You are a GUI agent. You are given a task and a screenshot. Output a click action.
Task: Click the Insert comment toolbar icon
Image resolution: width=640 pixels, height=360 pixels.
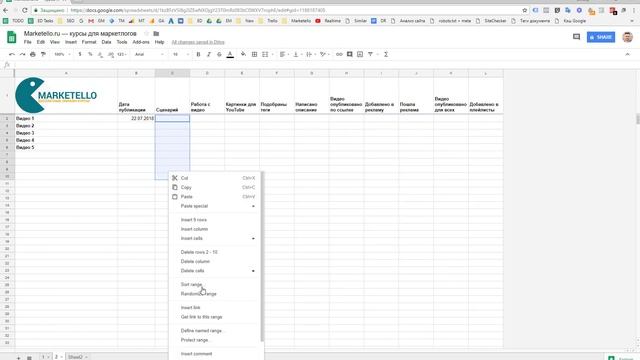click(x=349, y=54)
